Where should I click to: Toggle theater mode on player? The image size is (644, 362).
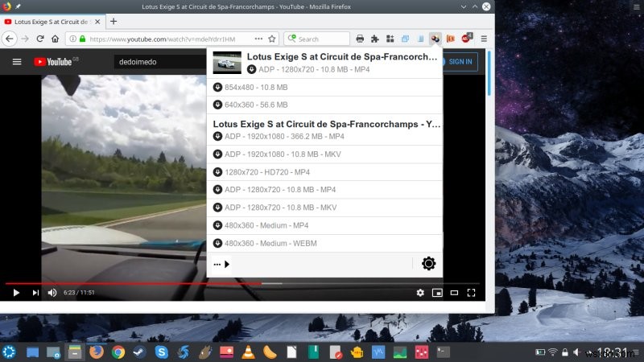(x=454, y=293)
